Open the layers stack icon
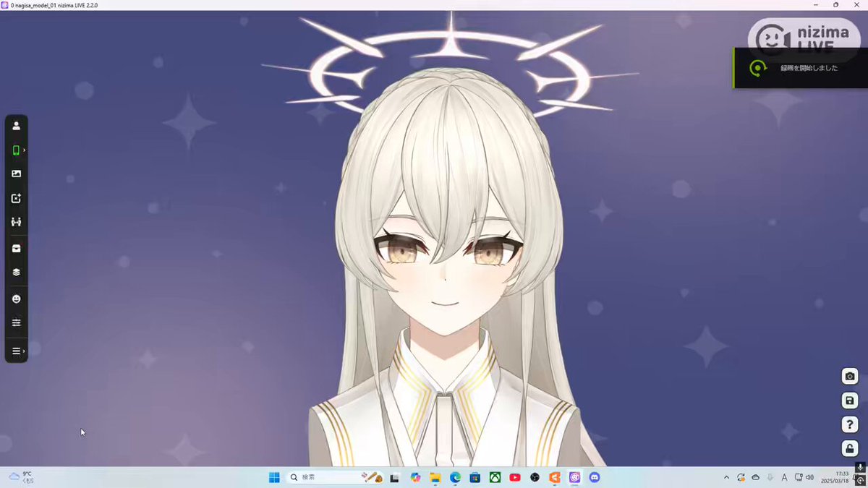Viewport: 868px width, 488px height. [16, 273]
